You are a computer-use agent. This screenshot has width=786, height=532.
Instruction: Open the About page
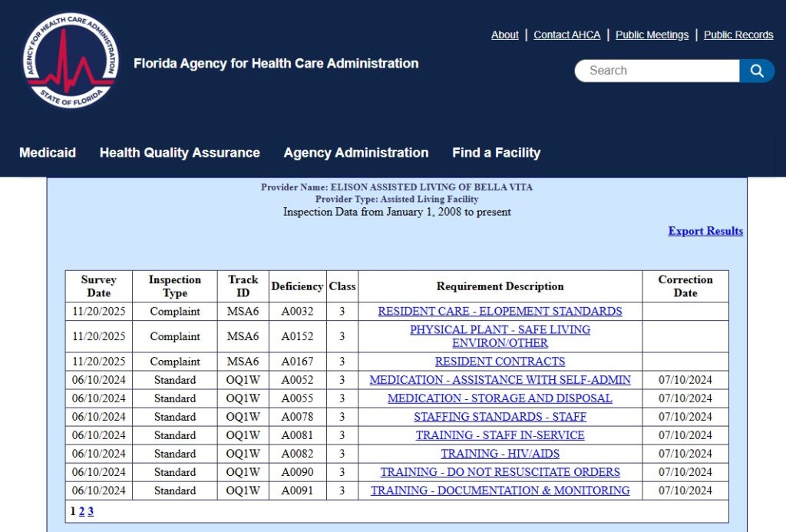click(x=504, y=35)
